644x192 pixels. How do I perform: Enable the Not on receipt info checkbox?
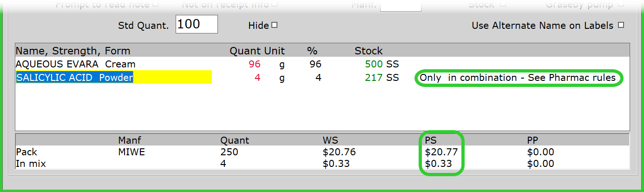275,5
